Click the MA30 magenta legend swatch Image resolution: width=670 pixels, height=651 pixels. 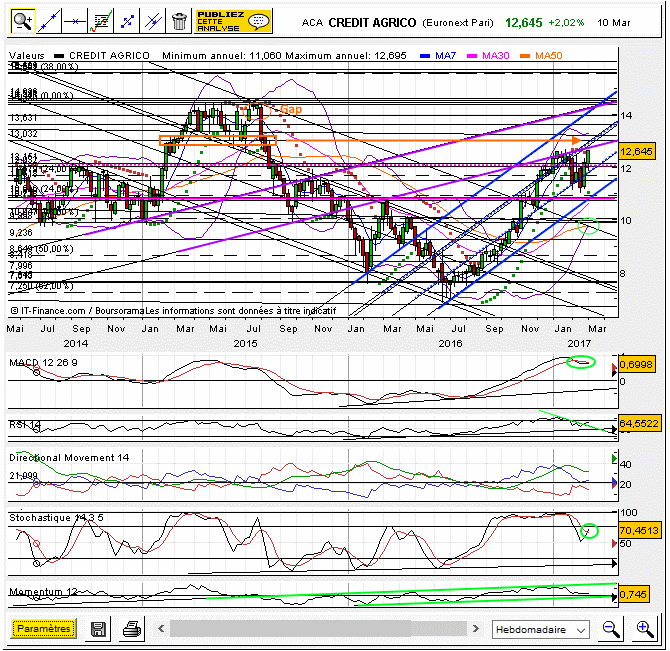coord(471,56)
